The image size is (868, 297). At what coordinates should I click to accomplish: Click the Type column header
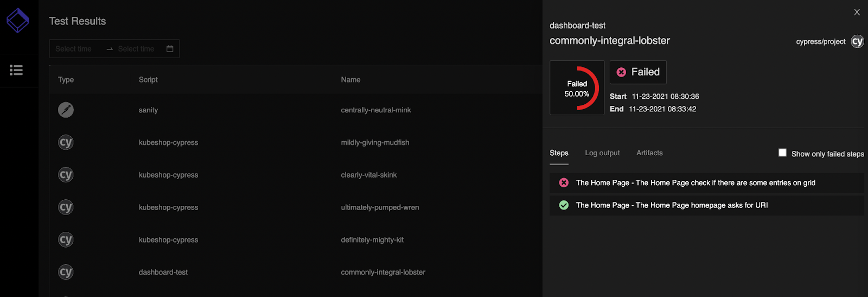pyautogui.click(x=66, y=80)
